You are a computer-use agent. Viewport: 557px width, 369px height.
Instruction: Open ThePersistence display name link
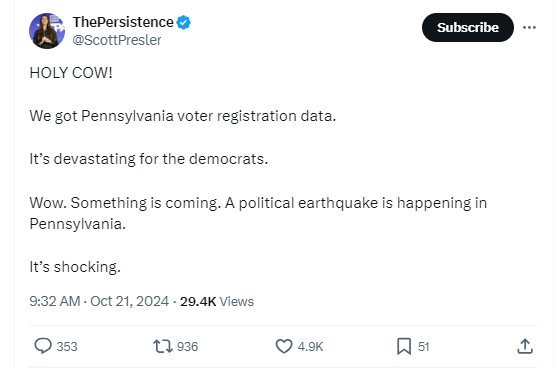123,22
